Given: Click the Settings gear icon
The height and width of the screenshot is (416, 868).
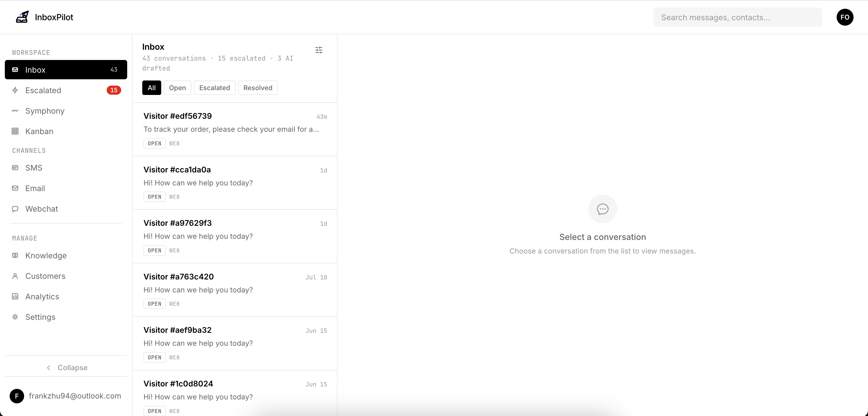Looking at the screenshot, I should click(15, 317).
